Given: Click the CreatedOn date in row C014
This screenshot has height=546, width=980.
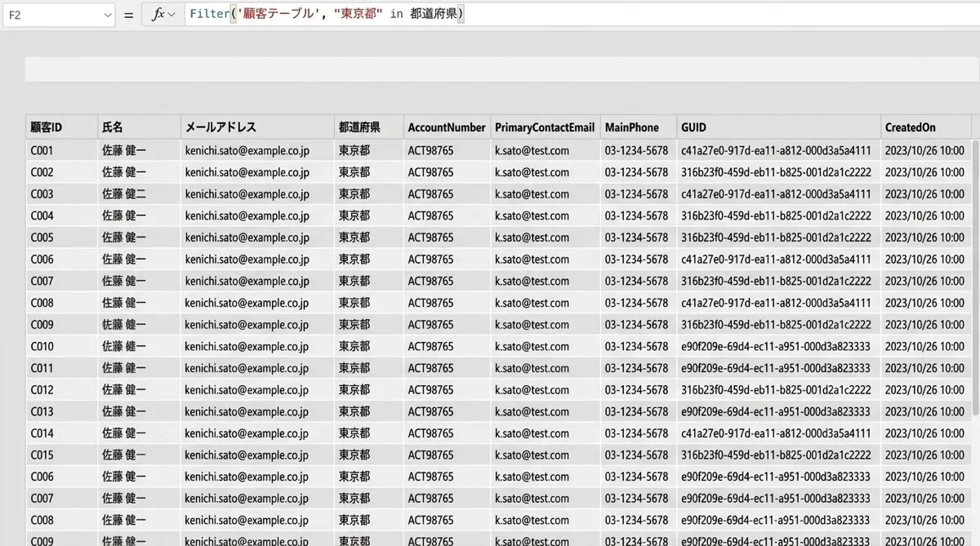Looking at the screenshot, I should tap(924, 433).
